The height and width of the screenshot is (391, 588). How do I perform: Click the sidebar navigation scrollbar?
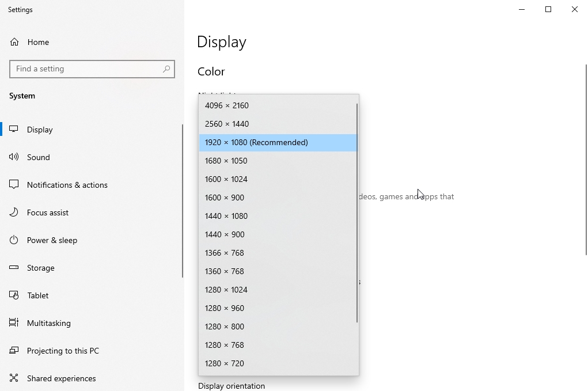(x=183, y=201)
